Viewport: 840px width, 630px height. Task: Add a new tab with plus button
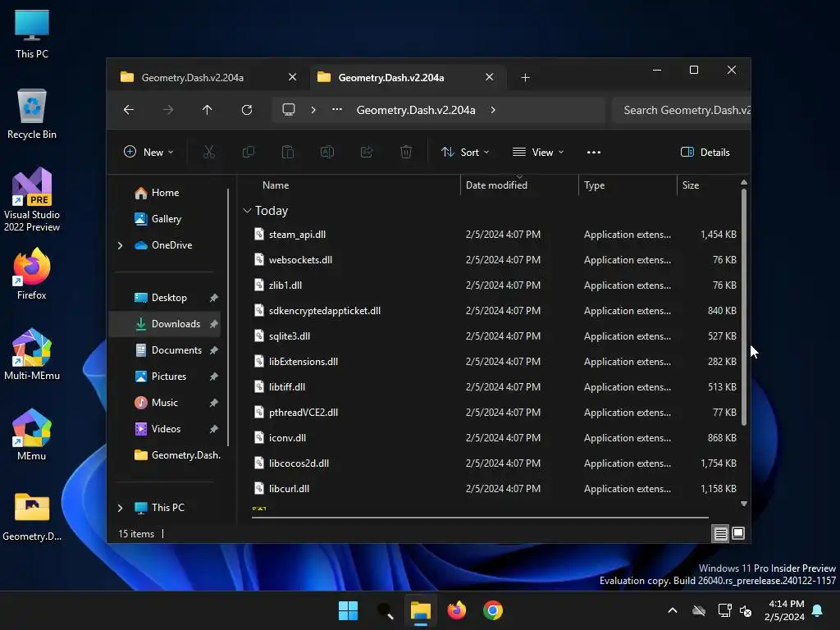coord(525,78)
